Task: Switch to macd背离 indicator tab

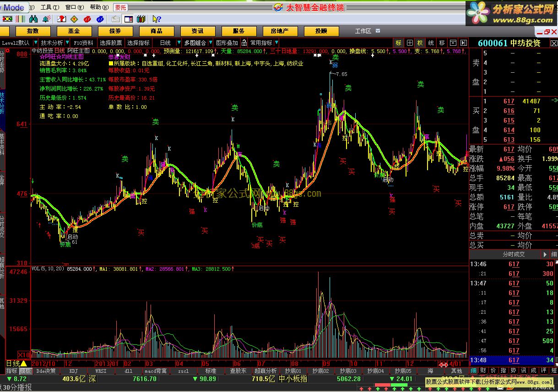Action: (156, 371)
